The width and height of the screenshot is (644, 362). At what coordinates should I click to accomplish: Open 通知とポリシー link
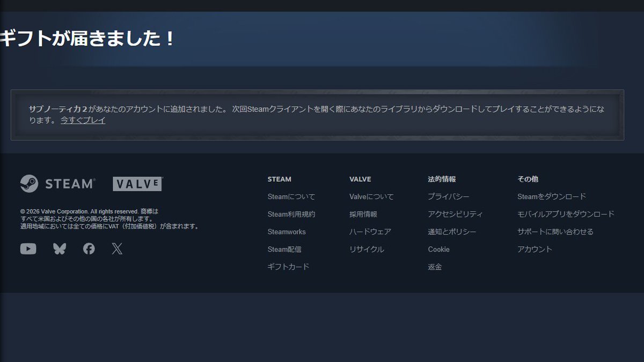(452, 232)
